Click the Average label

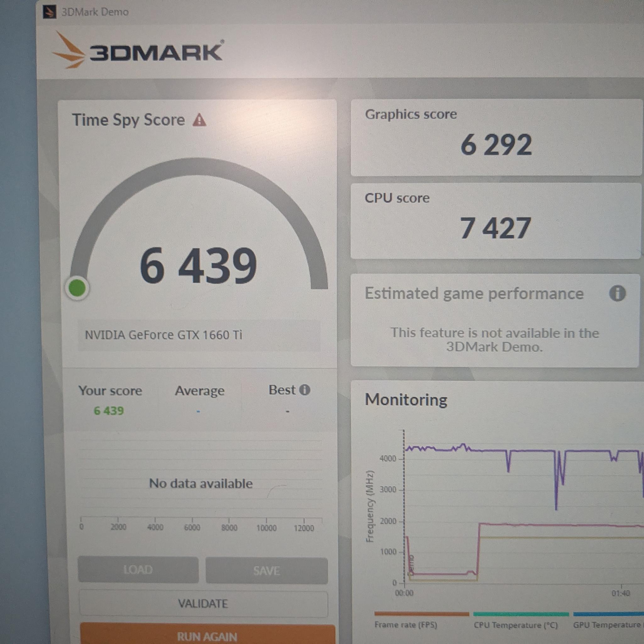[x=200, y=391]
